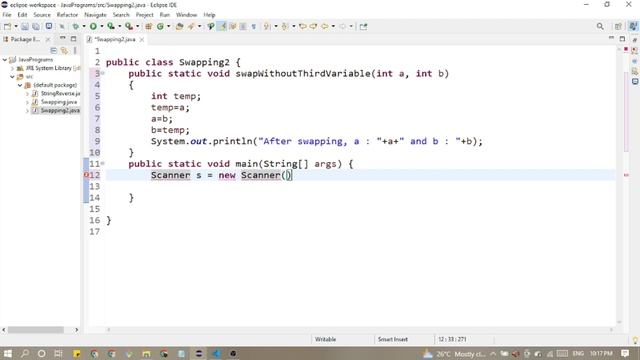Toggle the Word Wrap toolbar icon

click(233, 27)
